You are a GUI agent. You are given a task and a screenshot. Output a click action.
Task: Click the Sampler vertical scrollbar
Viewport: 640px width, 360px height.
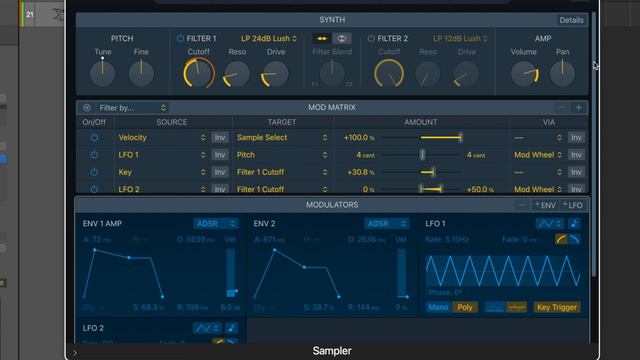tap(594, 143)
